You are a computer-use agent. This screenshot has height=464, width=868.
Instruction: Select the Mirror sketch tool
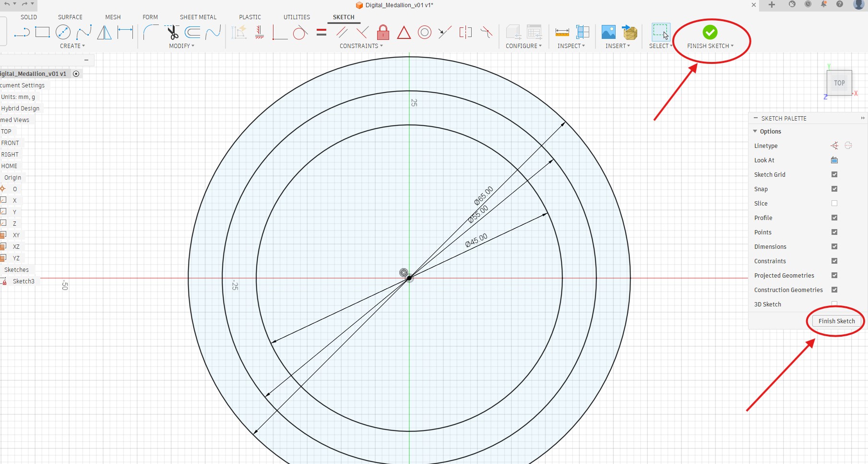105,33
